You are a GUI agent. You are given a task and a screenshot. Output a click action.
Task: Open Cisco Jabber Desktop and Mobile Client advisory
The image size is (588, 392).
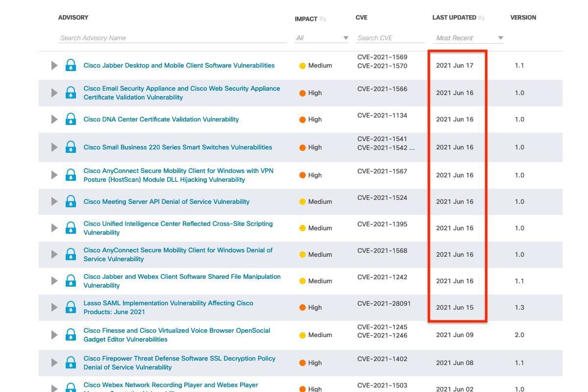[179, 65]
